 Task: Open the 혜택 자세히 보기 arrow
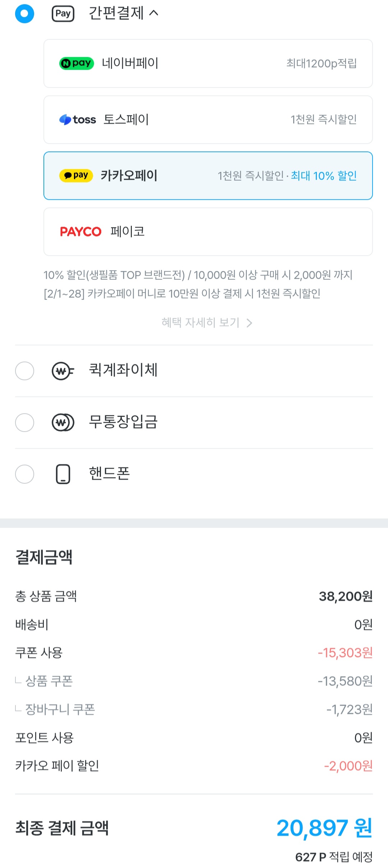coord(249,323)
